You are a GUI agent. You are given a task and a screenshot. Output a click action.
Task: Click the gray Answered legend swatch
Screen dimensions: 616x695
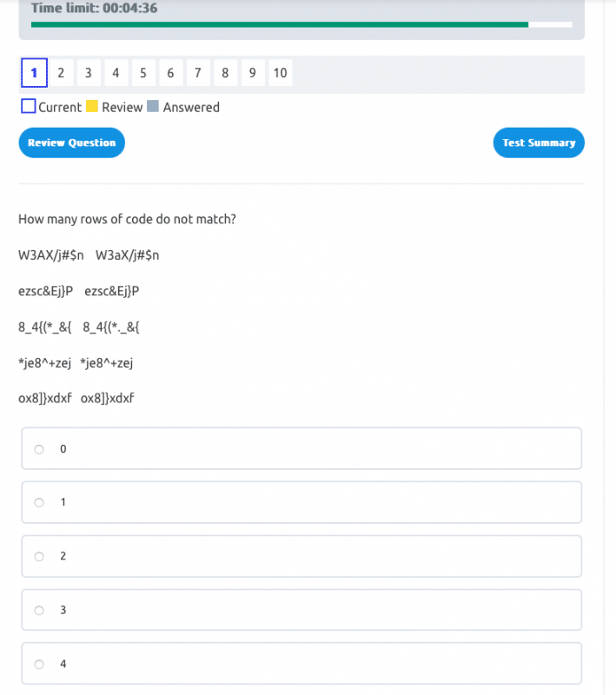(153, 107)
